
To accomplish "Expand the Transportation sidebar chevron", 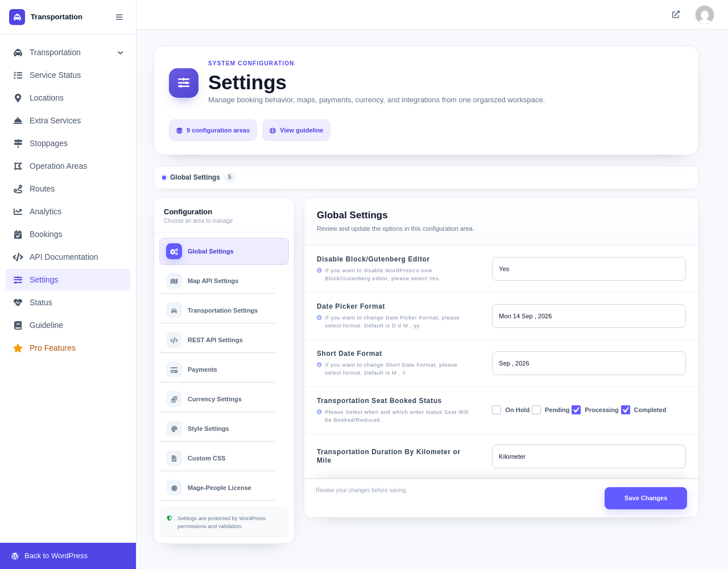I will pos(120,52).
